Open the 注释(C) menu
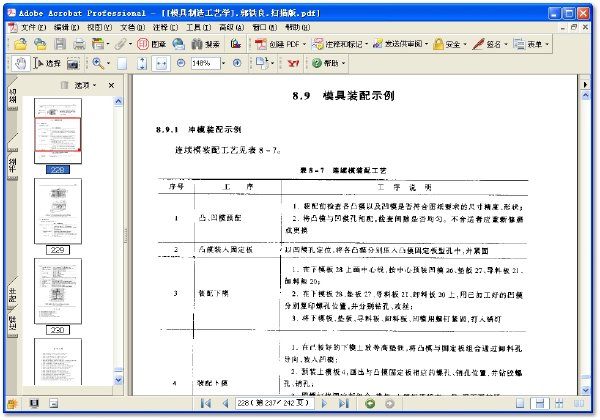The image size is (600, 420). click(x=165, y=27)
